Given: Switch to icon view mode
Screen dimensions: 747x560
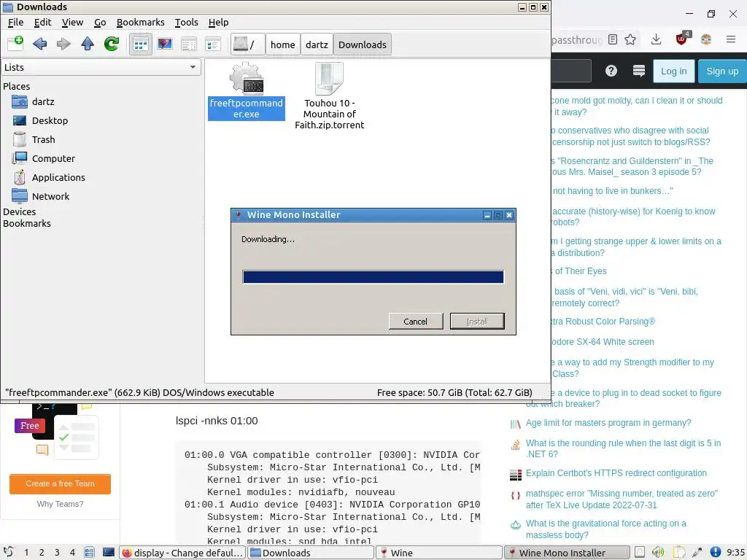Looking at the screenshot, I should click(141, 44).
